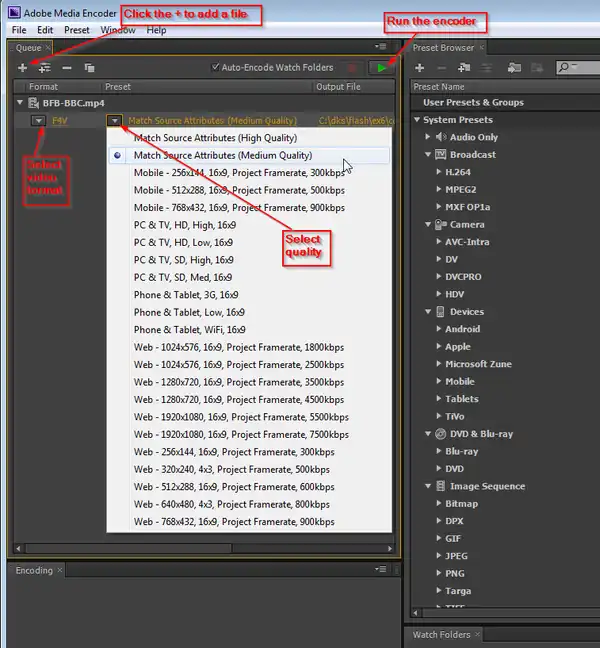Start the queue with the green play button
600x648 pixels.
381,68
